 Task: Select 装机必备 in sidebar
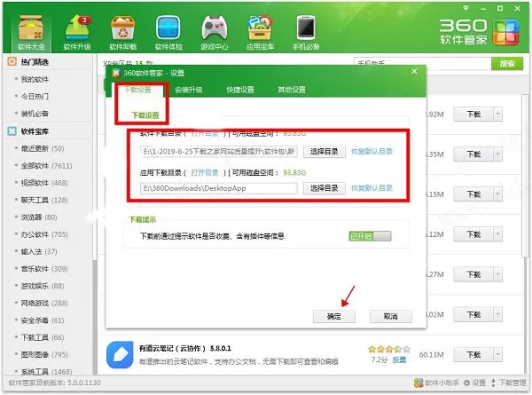35,114
